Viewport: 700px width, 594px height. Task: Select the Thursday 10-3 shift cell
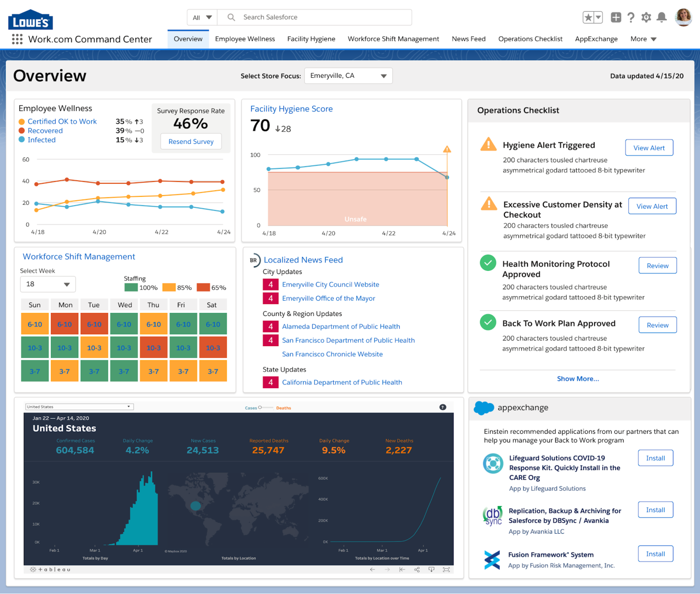click(153, 348)
